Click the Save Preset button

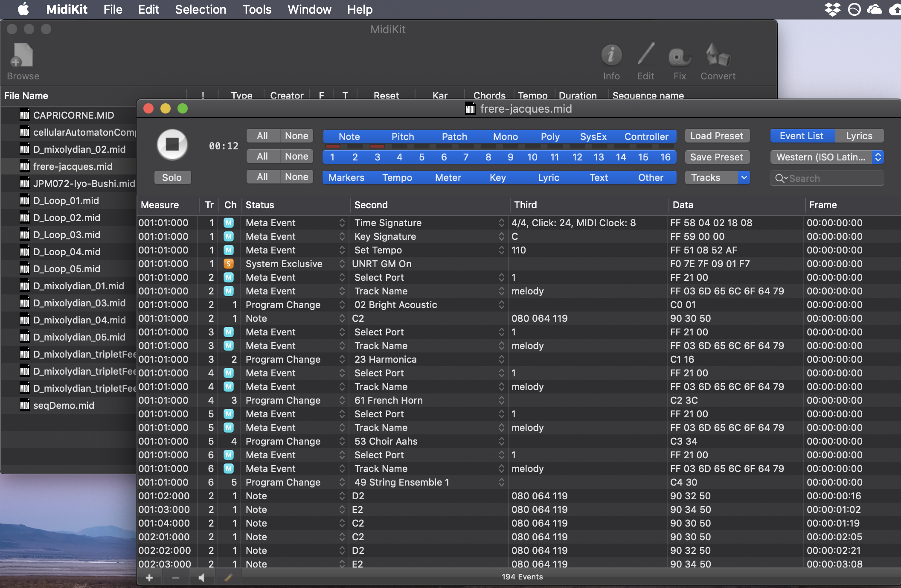(x=717, y=157)
